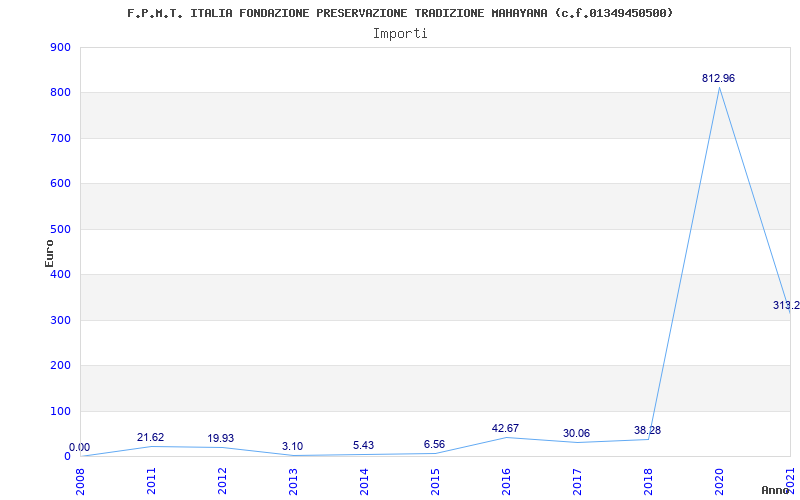Select year 2011 on x-axis

click(x=152, y=482)
